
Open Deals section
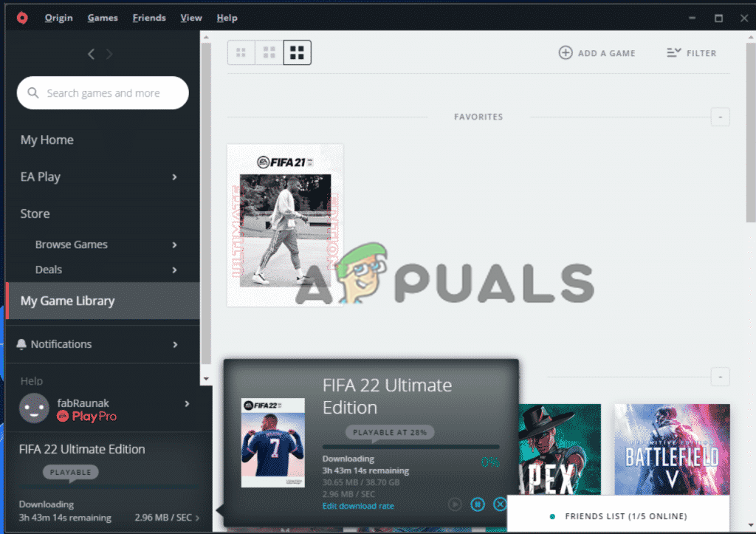point(48,270)
